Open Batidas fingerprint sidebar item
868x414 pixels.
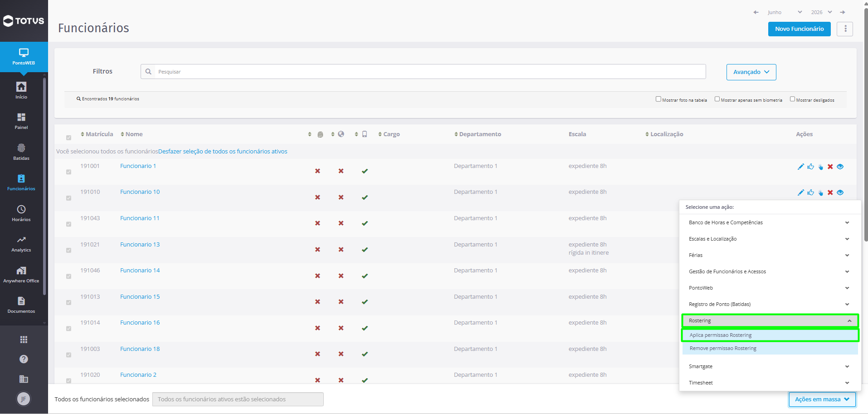[x=21, y=152]
